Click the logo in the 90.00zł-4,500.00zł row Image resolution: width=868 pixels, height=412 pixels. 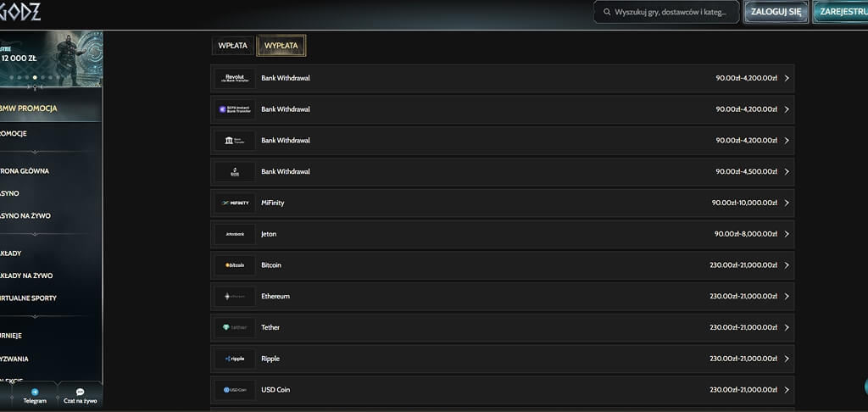tap(235, 171)
